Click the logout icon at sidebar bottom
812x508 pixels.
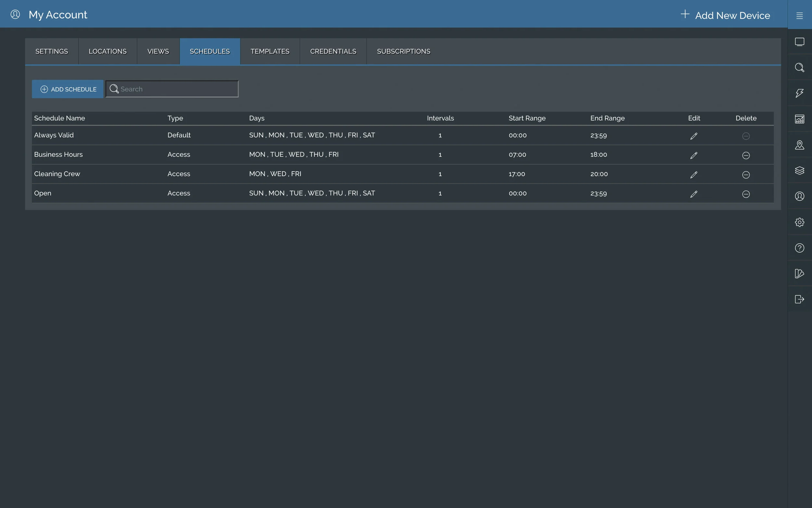tap(800, 299)
